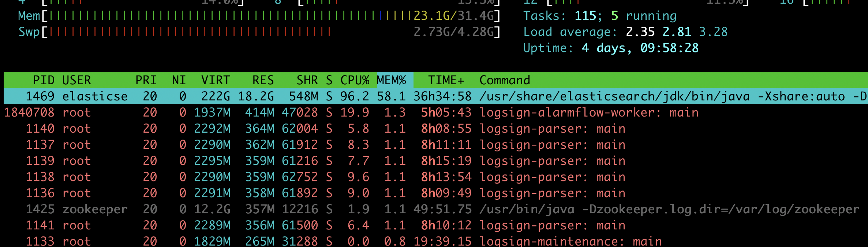Click the USER column header
This screenshot has width=868, height=247.
pos(76,80)
